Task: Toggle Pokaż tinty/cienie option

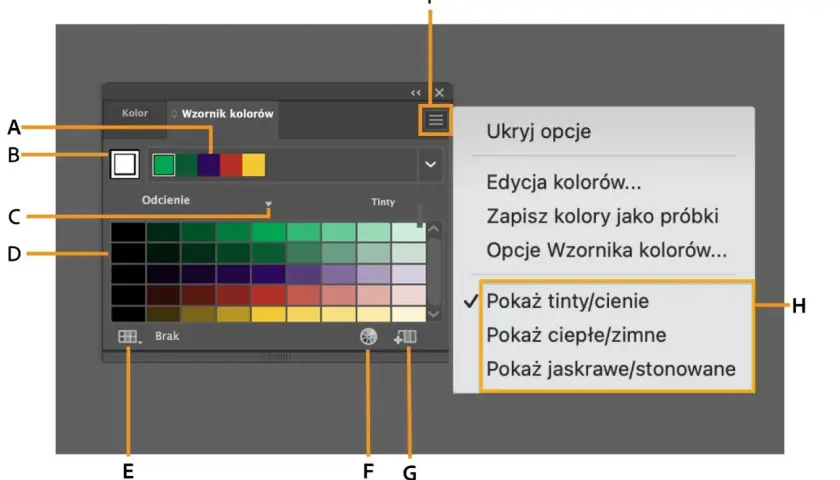Action: tap(567, 301)
